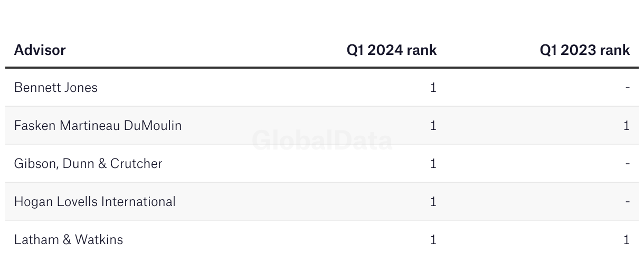Click Latham & Watkins Q1 2024 rank
Screen dimensions: 644x280
[x=433, y=239]
